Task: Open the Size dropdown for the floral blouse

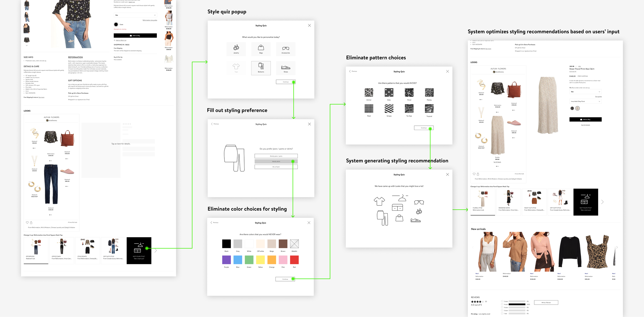Action: [x=135, y=15]
